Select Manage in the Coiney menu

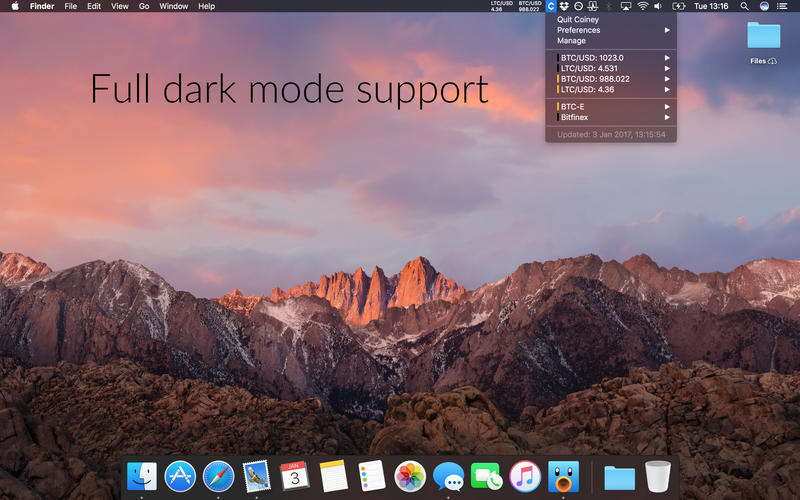pyautogui.click(x=611, y=41)
